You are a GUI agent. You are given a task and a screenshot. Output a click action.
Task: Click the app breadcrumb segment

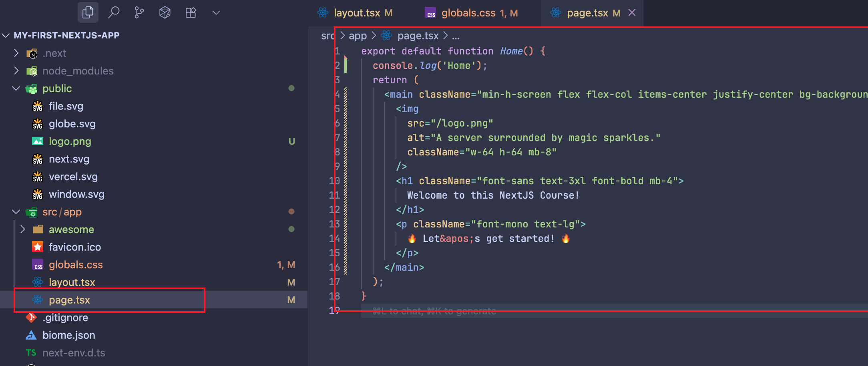[358, 36]
